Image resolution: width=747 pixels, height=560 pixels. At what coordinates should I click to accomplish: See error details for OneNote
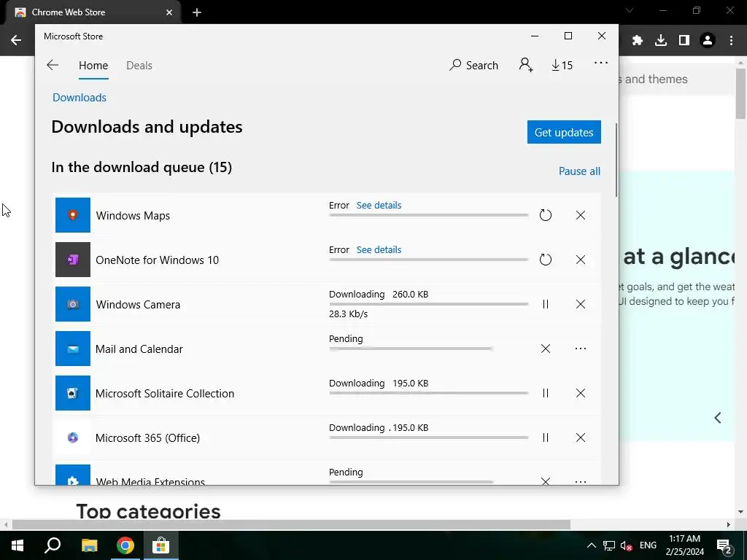tap(379, 249)
